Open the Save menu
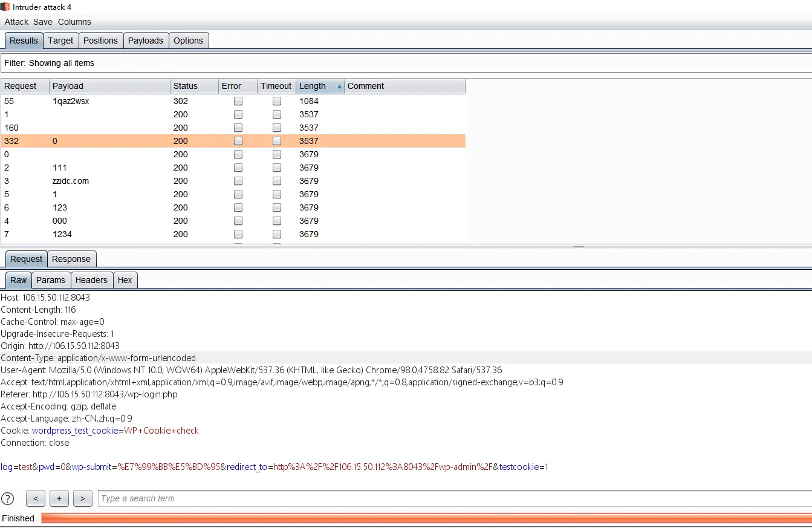 tap(43, 22)
